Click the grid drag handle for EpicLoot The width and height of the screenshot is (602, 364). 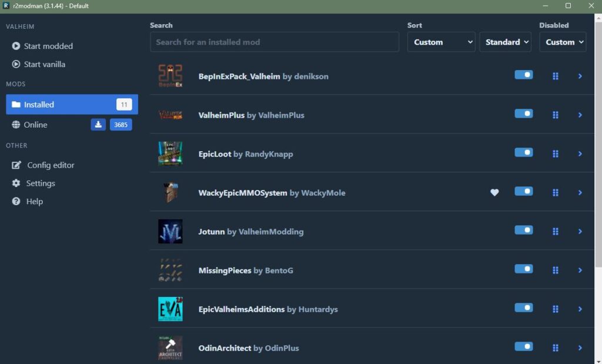[556, 153]
